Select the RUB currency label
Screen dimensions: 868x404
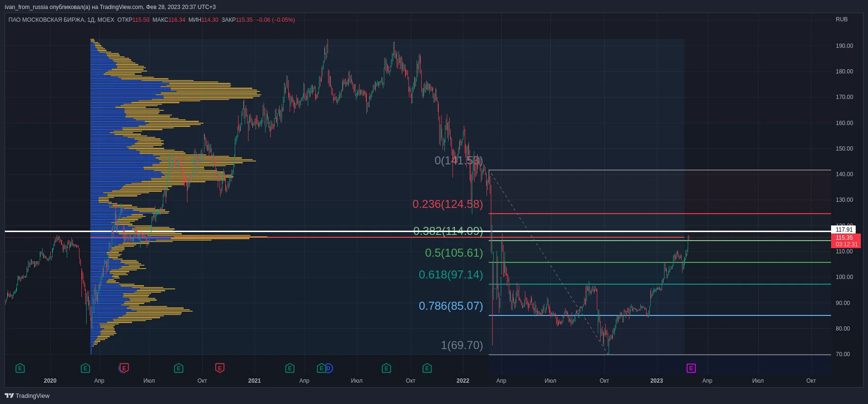pyautogui.click(x=841, y=19)
